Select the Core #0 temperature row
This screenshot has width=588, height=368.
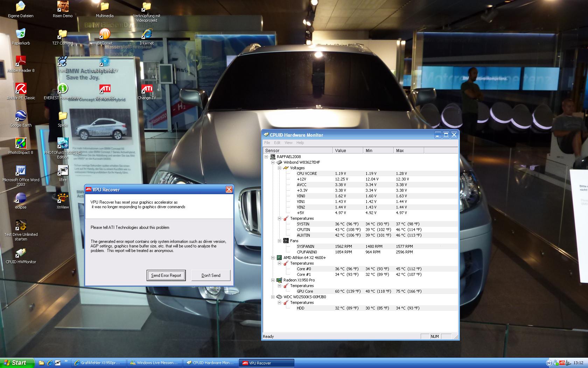coord(360,269)
